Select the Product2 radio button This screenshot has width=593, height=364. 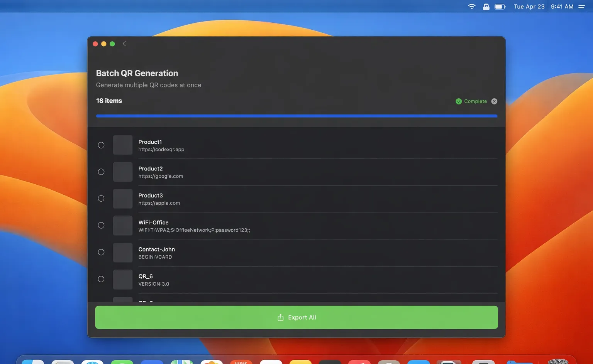[x=101, y=172]
